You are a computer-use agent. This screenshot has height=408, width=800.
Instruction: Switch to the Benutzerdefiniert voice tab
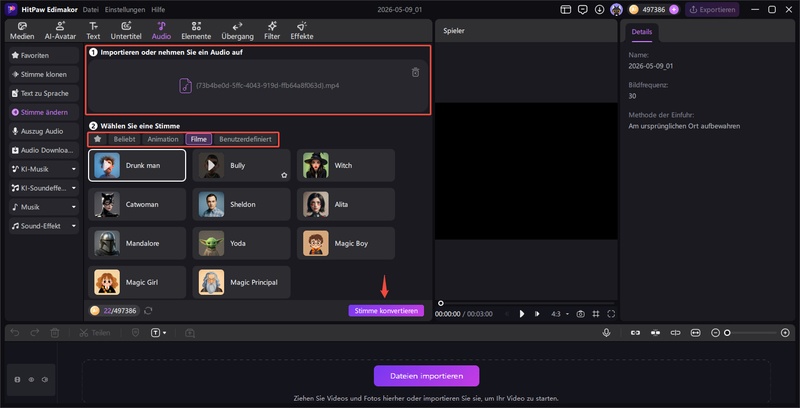click(245, 139)
